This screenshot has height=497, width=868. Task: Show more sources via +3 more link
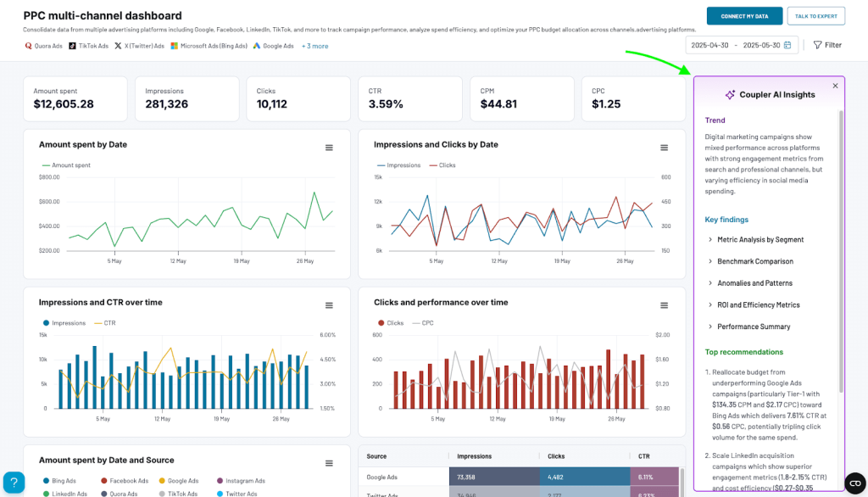coord(314,46)
